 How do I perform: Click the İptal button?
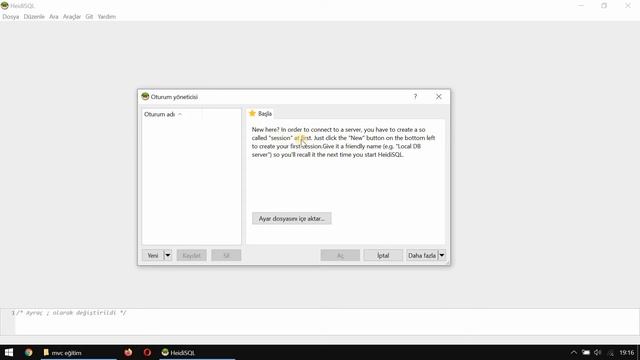(x=383, y=256)
